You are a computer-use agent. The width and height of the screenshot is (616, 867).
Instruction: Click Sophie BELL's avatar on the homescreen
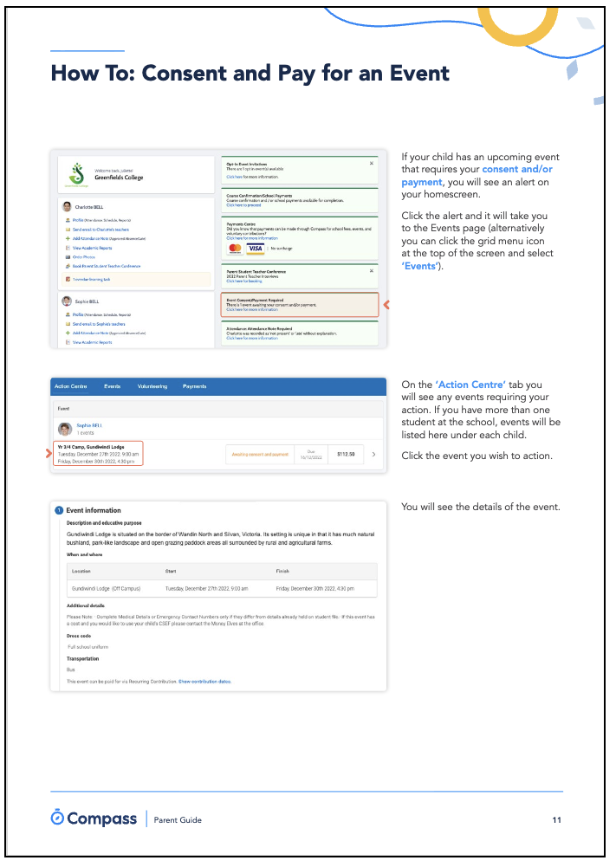click(67, 301)
